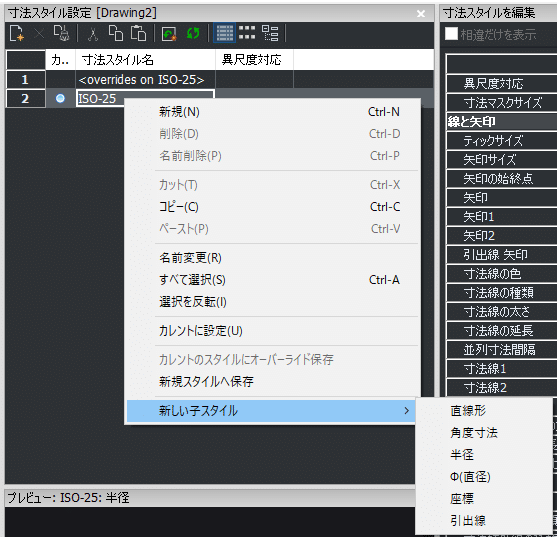Click the regenerate image toolbar icon
Image resolution: width=557 pixels, height=537 pixels.
coord(169,34)
